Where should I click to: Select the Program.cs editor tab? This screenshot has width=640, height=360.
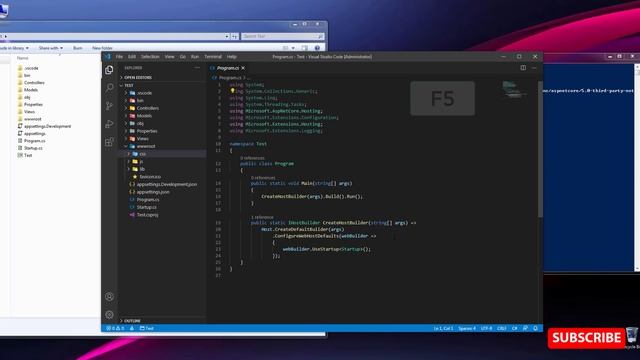227,68
